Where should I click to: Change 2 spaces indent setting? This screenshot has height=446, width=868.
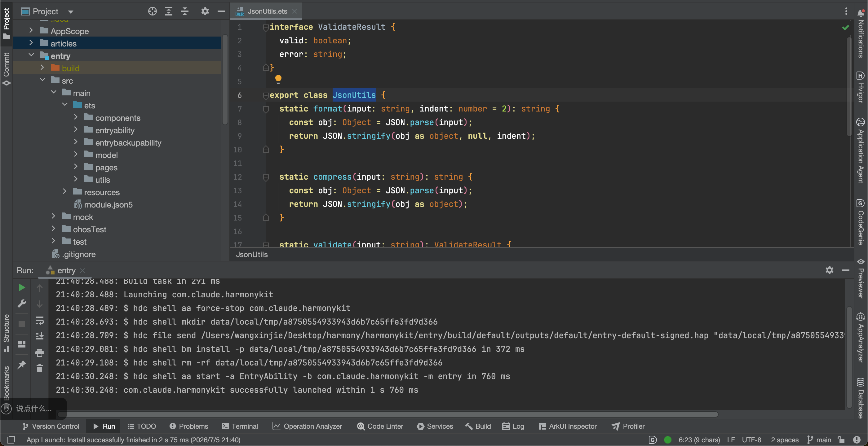(x=784, y=439)
